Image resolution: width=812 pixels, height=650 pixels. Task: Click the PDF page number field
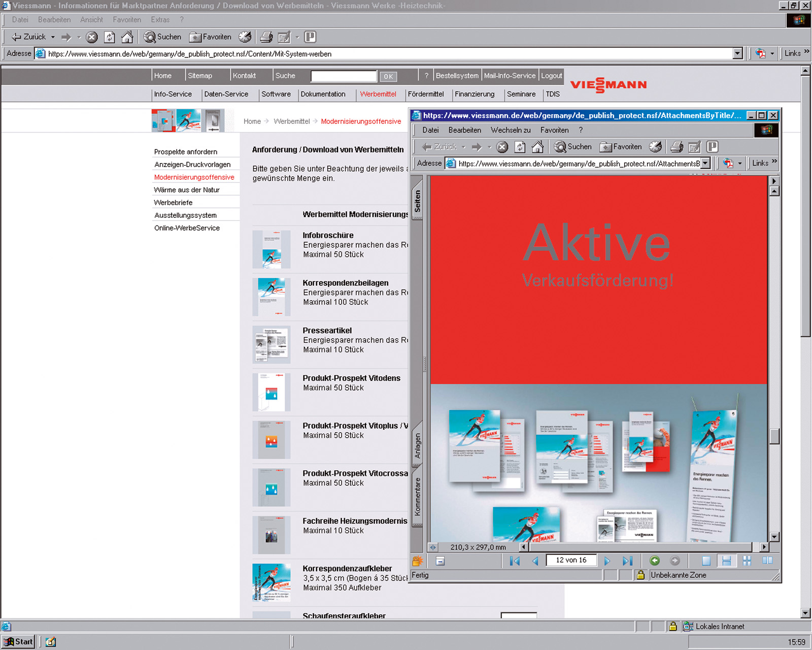[x=571, y=560]
